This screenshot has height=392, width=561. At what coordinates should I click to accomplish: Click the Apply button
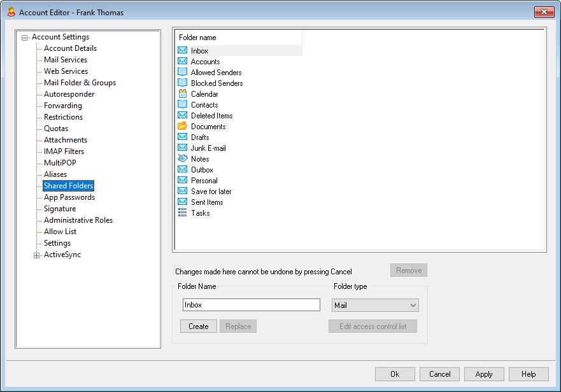pos(484,374)
